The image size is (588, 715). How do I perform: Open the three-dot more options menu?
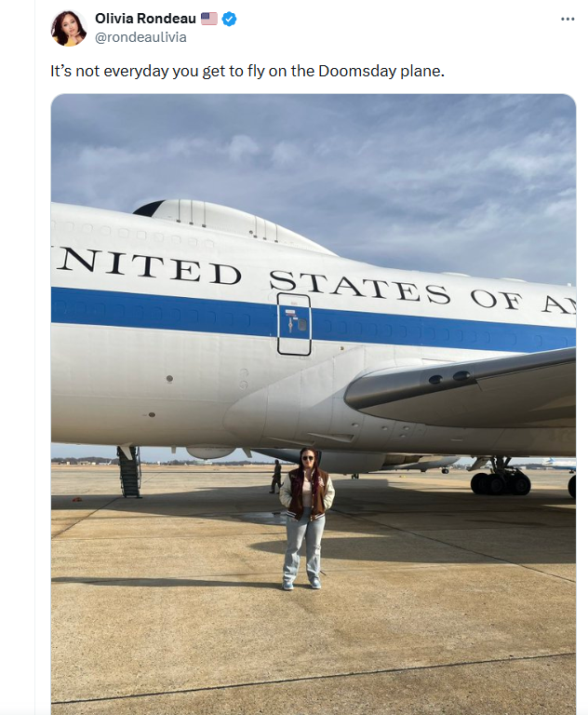click(x=568, y=20)
